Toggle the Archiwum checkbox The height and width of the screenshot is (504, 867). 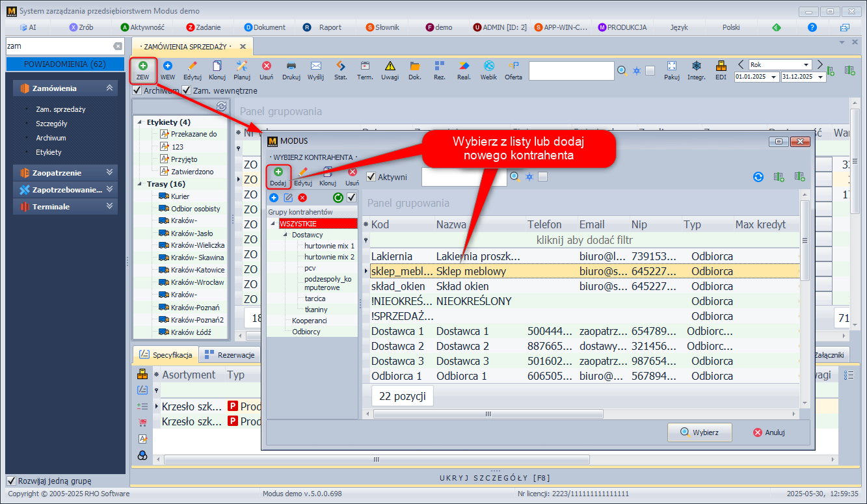pos(137,90)
